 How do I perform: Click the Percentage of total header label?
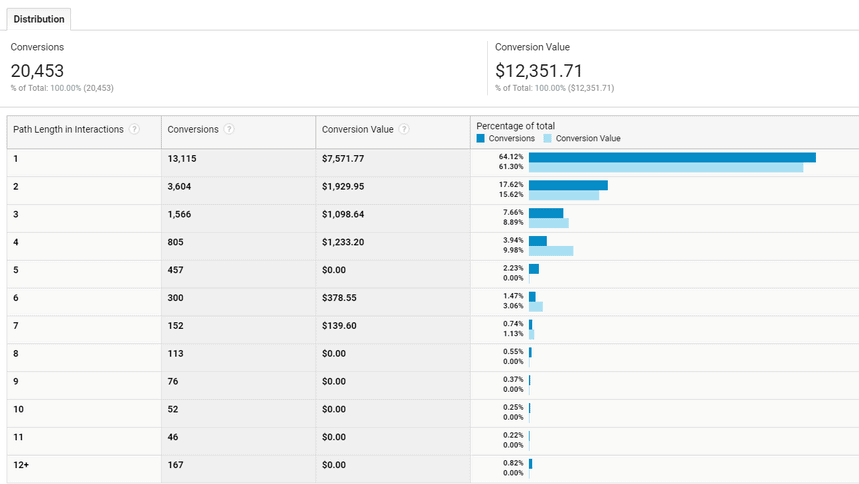(x=515, y=126)
